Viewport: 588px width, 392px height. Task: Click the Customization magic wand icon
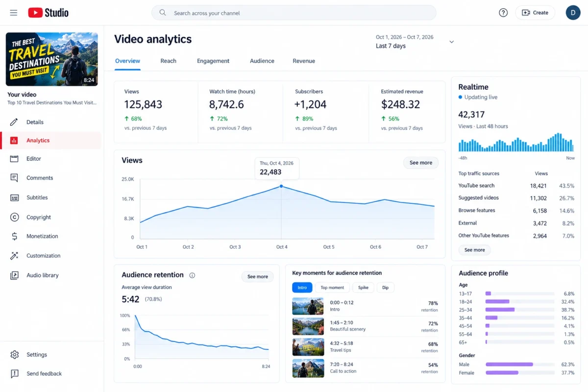14,256
